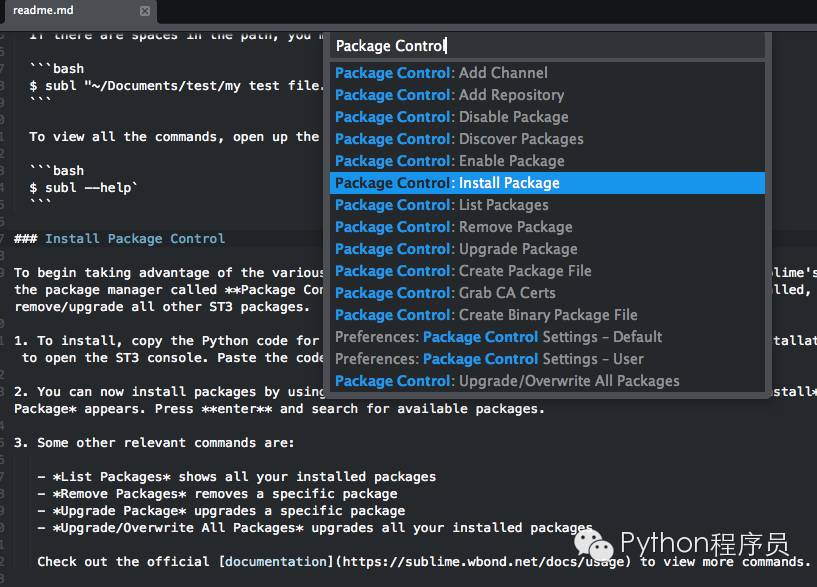Open Package Control Settings – Default
Viewport: 817px width, 587px height.
tap(547, 337)
